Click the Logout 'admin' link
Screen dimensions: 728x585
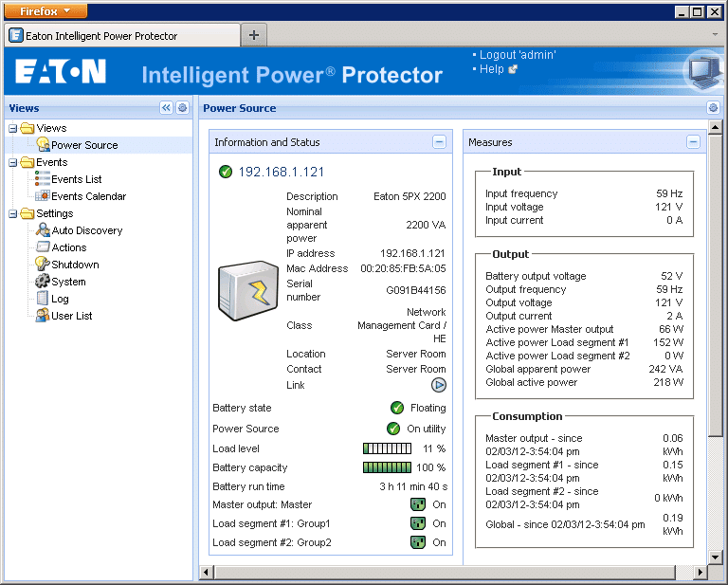[518, 55]
